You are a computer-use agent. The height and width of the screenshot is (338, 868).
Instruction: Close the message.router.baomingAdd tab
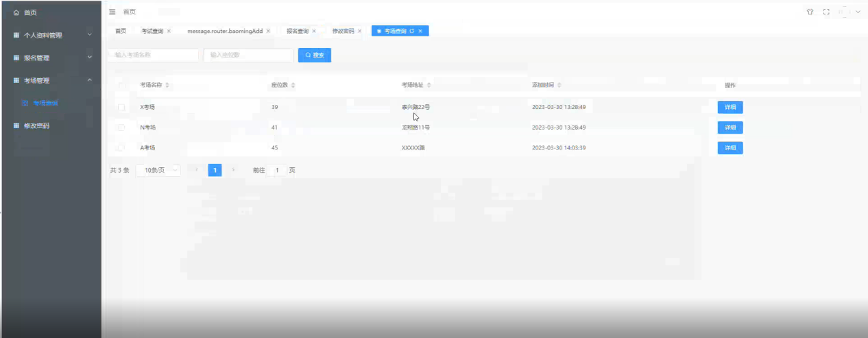[268, 31]
